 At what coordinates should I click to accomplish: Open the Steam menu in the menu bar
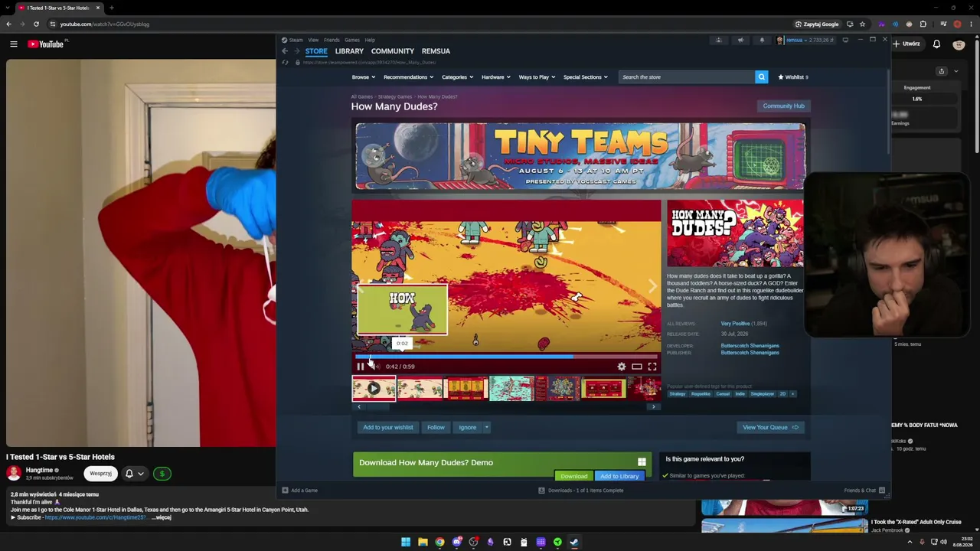point(296,40)
